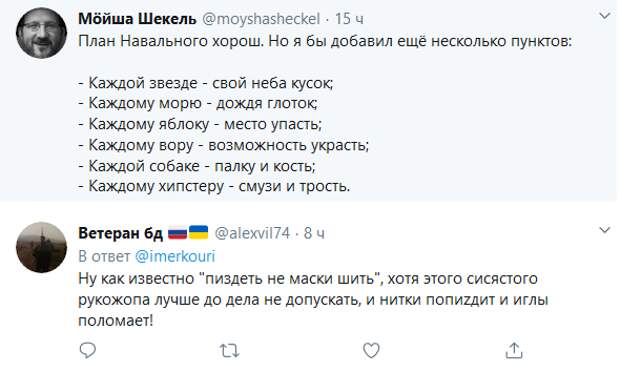Open the share menu icon under the reply
620x372 pixels.
point(514,350)
